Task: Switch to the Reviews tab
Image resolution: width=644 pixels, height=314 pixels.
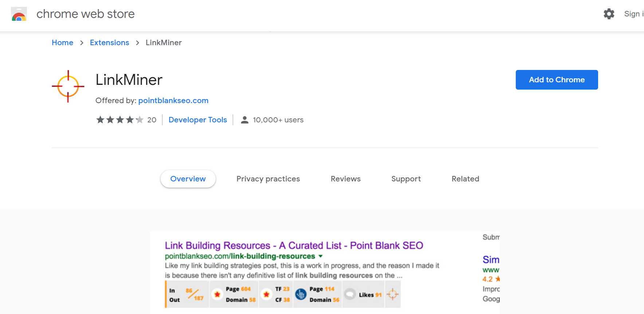Action: 345,179
